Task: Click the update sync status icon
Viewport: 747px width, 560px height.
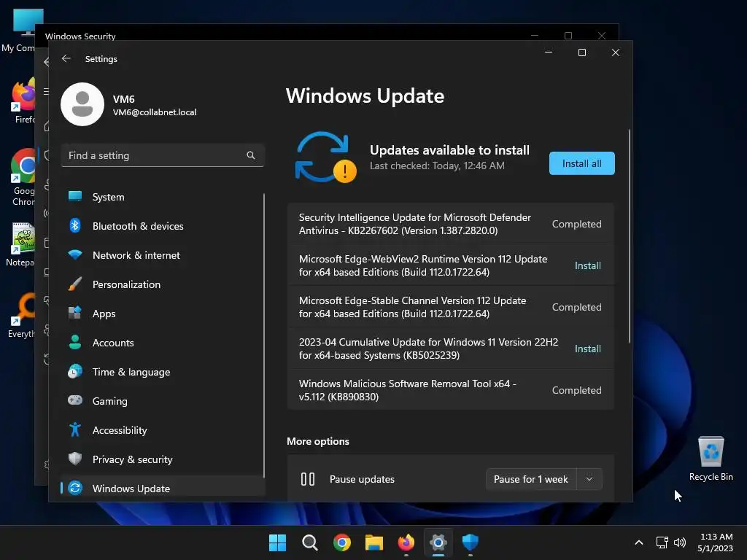Action: tap(325, 157)
